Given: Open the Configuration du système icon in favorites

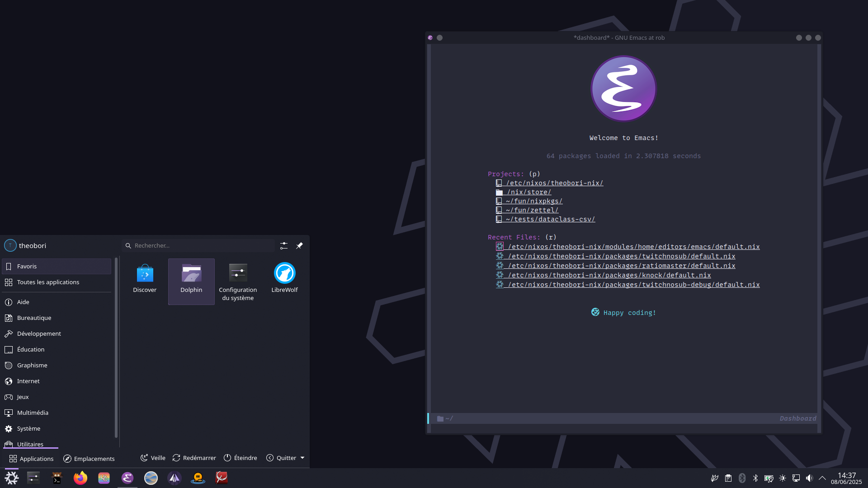Looking at the screenshot, I should pyautogui.click(x=238, y=280).
